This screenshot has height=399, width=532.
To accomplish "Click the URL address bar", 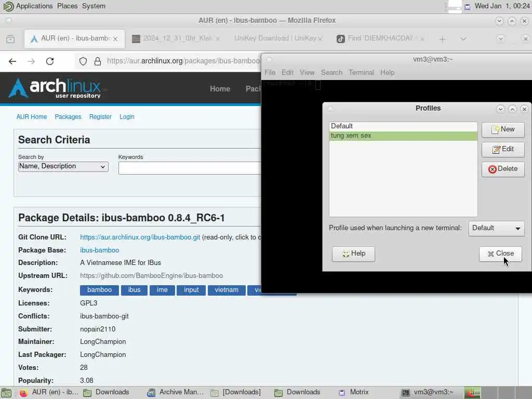I will point(183,61).
